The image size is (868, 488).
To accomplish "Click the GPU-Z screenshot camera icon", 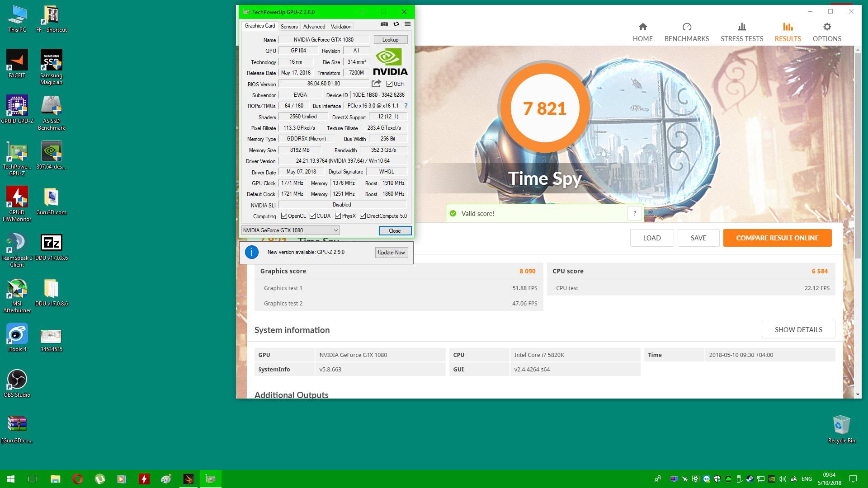I will [x=384, y=24].
